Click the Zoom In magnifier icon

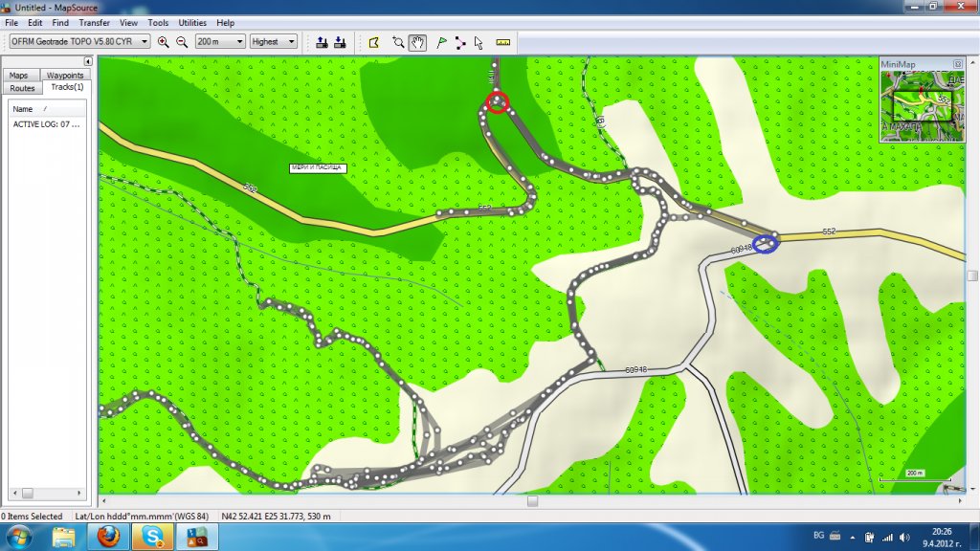tap(163, 42)
